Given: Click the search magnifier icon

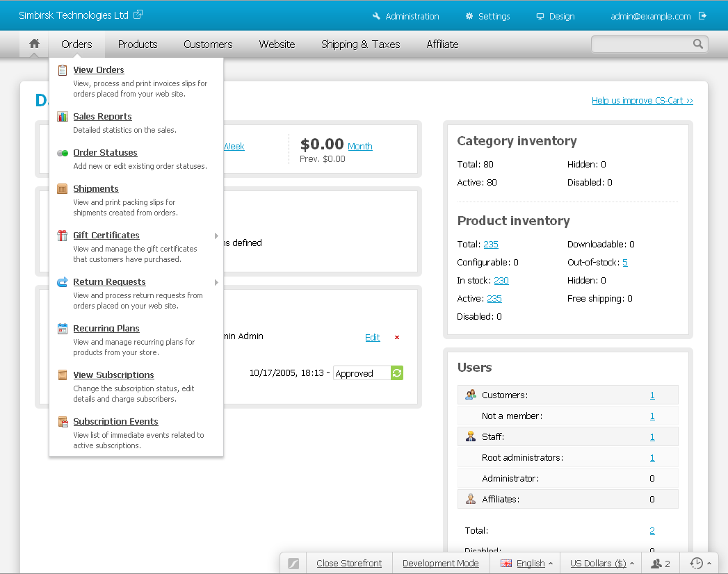Looking at the screenshot, I should 698,44.
